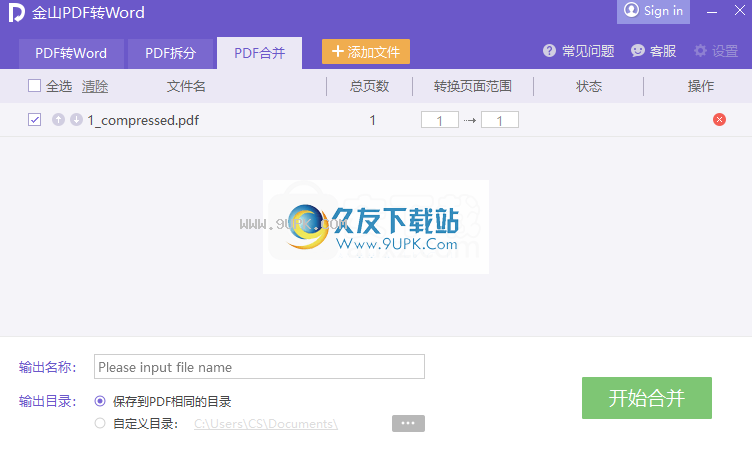
Task: Click the end page range field
Action: tap(500, 120)
